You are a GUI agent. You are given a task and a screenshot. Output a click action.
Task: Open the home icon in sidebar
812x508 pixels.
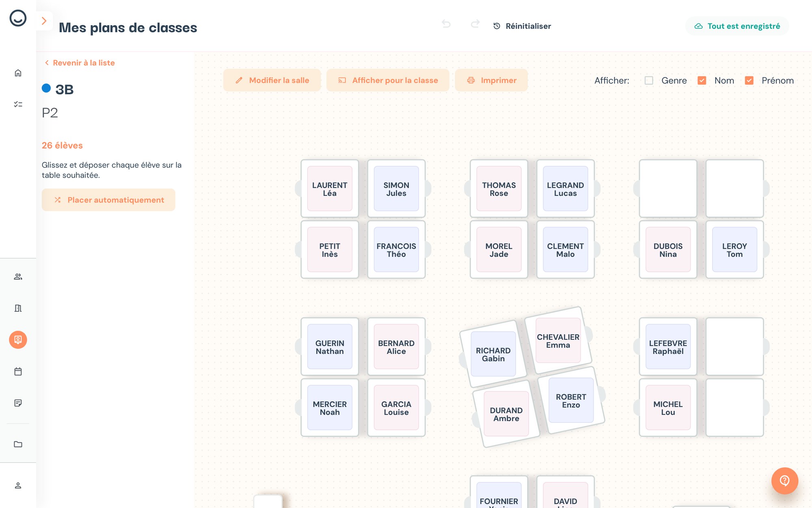[18, 73]
